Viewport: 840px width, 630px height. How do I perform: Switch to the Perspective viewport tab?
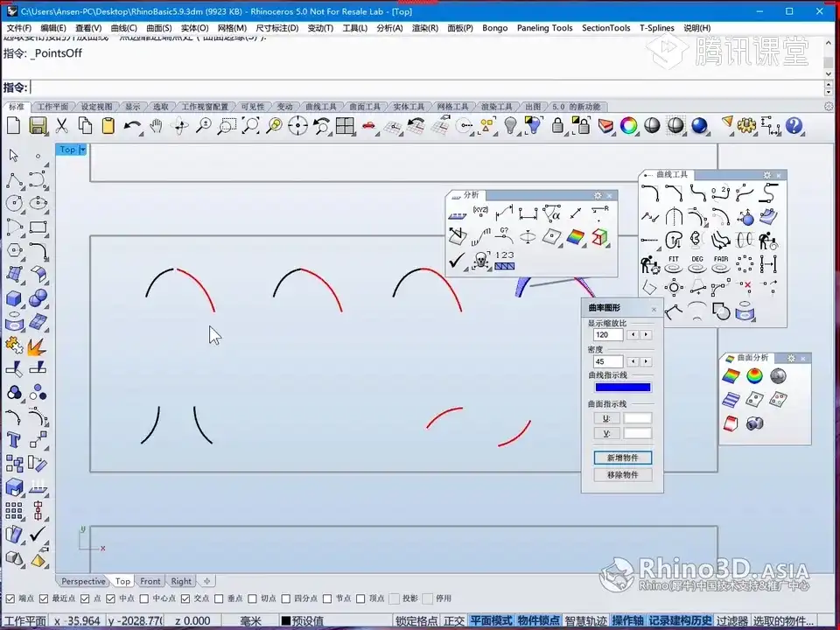(x=83, y=581)
